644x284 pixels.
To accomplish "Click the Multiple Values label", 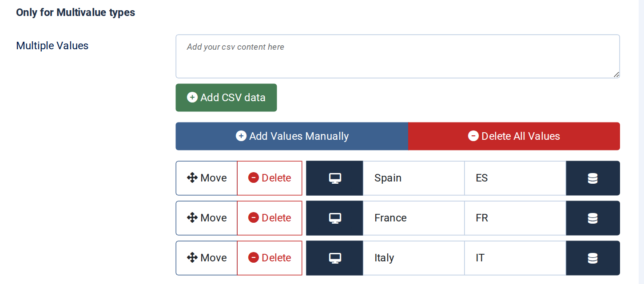I will point(52,46).
